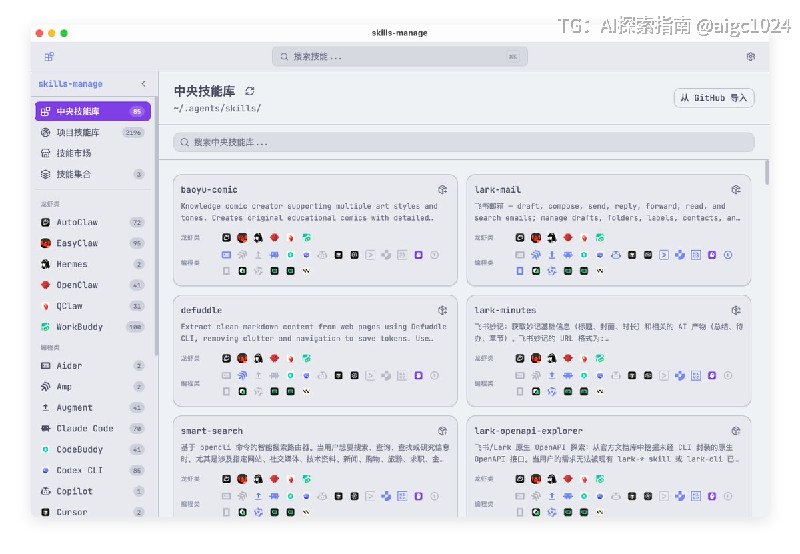The image size is (800, 554).
Task: Select Copilot in the sidebar
Action: 93,491
